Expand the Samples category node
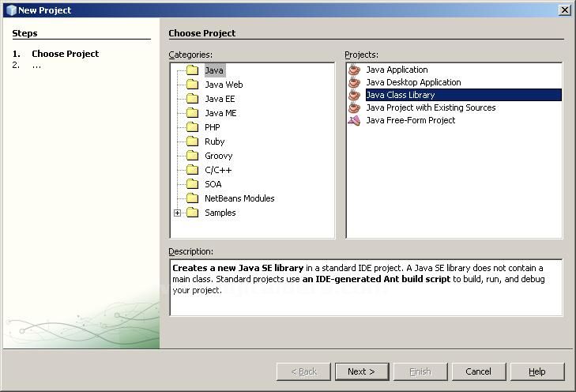 coord(178,213)
